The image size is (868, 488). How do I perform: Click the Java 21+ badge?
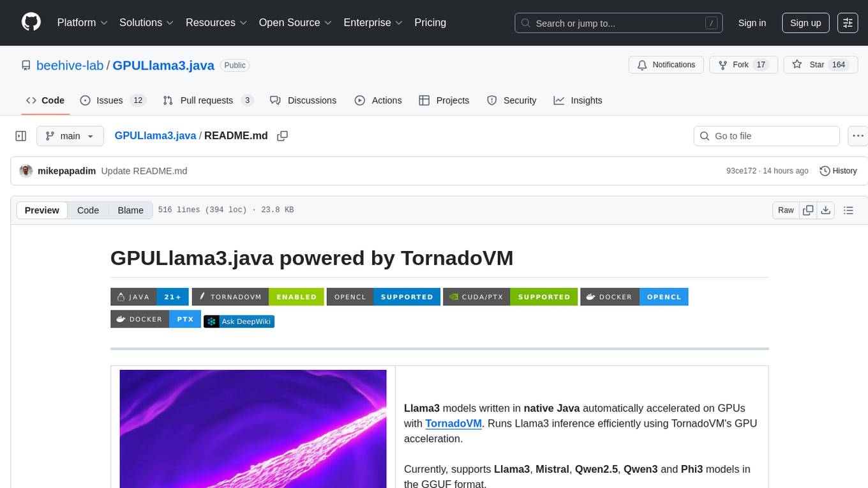pyautogui.click(x=149, y=297)
